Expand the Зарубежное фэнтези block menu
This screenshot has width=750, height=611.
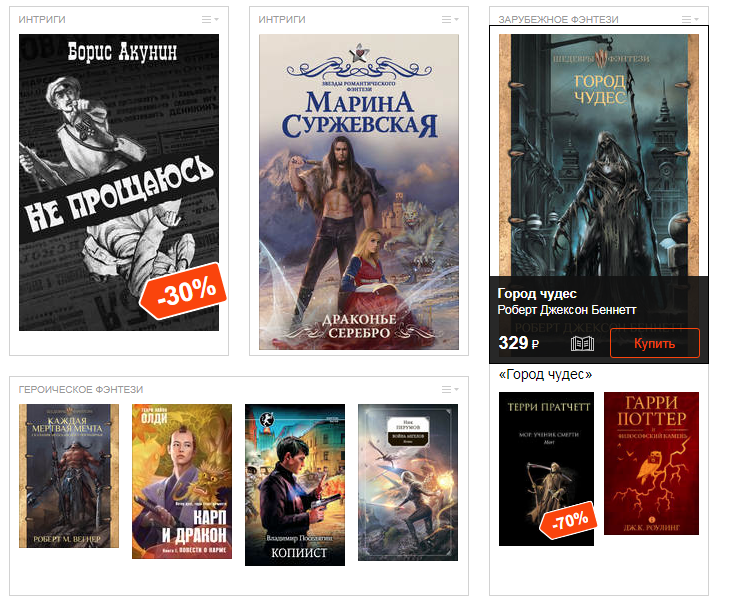click(x=690, y=20)
